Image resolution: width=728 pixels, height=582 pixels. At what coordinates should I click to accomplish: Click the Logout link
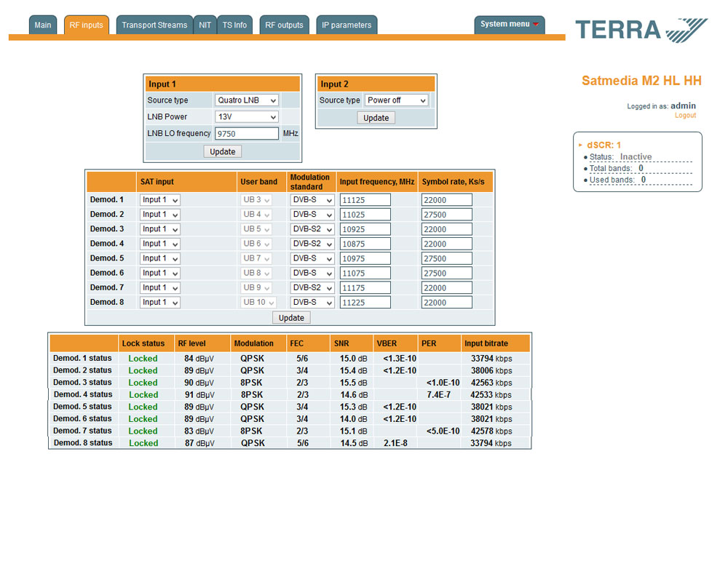[x=685, y=116]
